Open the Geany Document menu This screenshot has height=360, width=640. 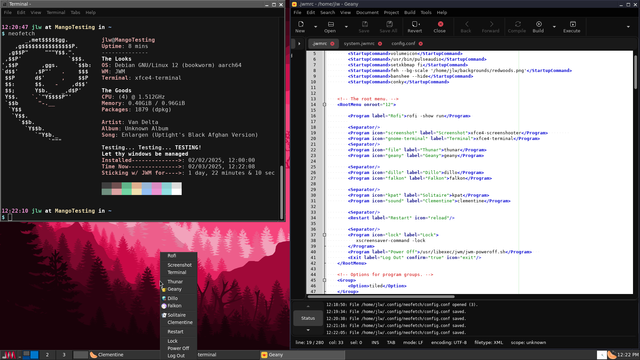(367, 13)
